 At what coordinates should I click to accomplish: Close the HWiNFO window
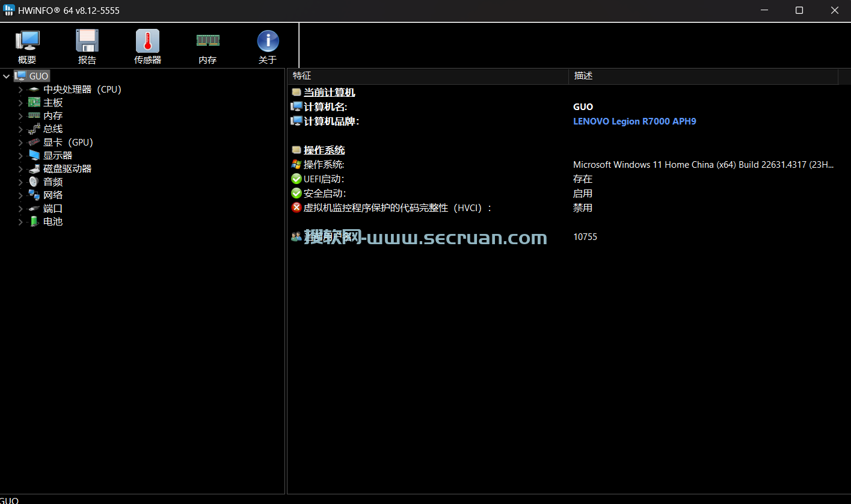click(834, 10)
